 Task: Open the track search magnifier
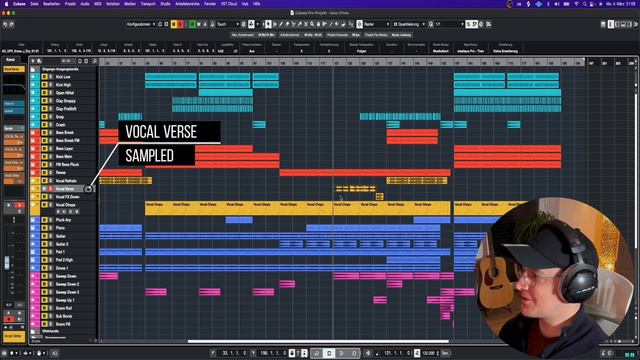94,61
